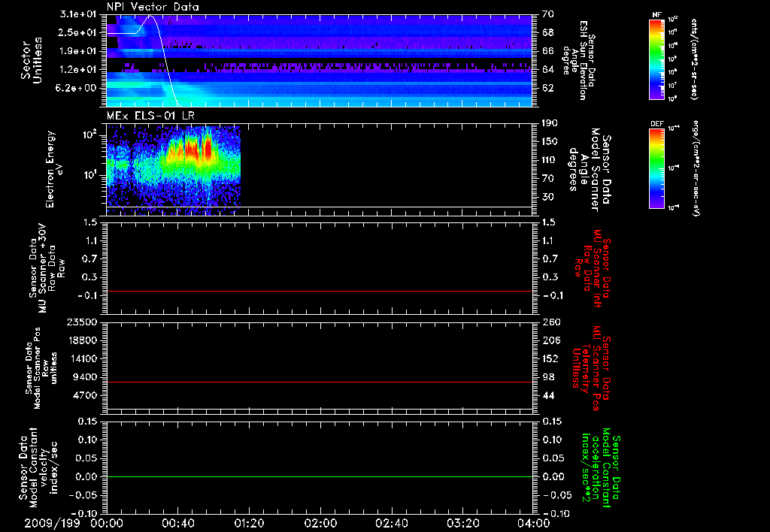770x532 pixels.
Task: Click the green constant velocity trace line
Action: [x=319, y=476]
